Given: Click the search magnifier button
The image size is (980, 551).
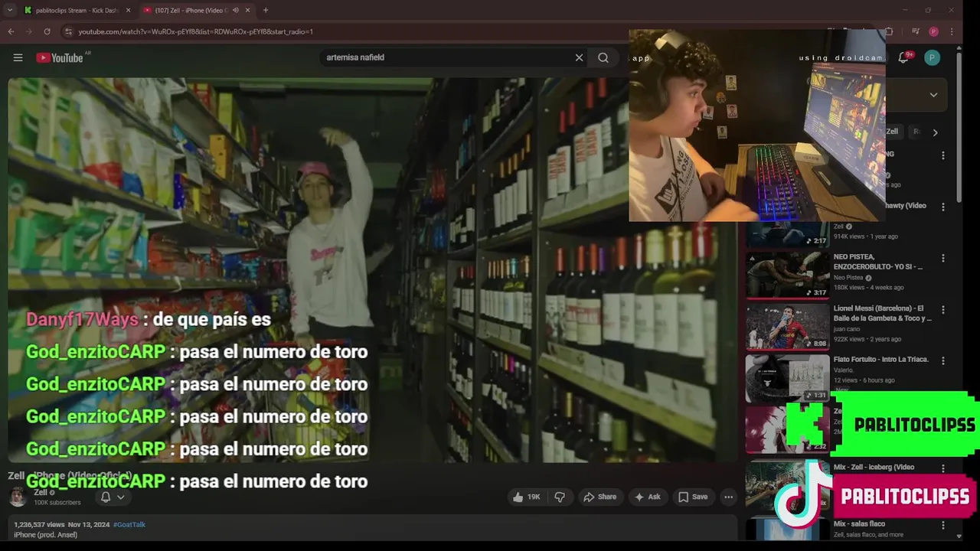Looking at the screenshot, I should click(x=603, y=57).
